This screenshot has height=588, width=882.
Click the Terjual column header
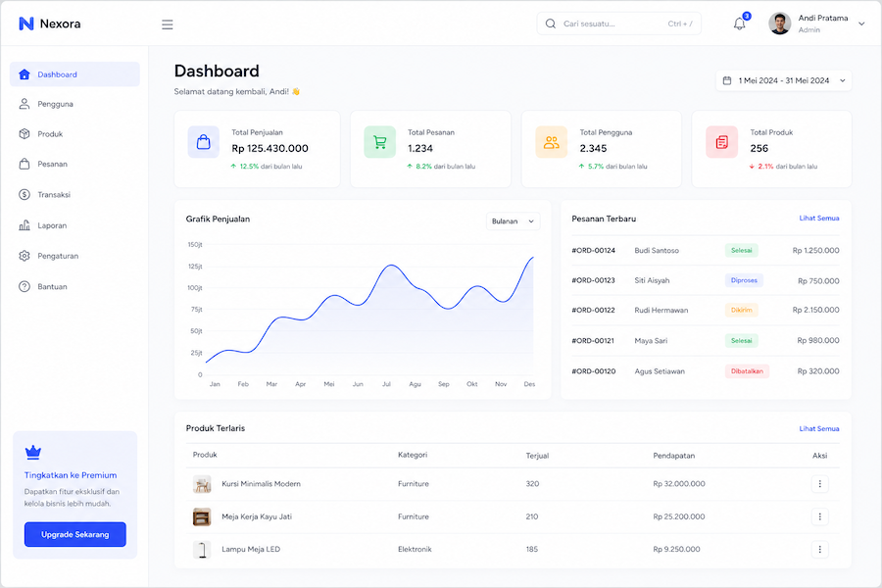click(x=537, y=456)
